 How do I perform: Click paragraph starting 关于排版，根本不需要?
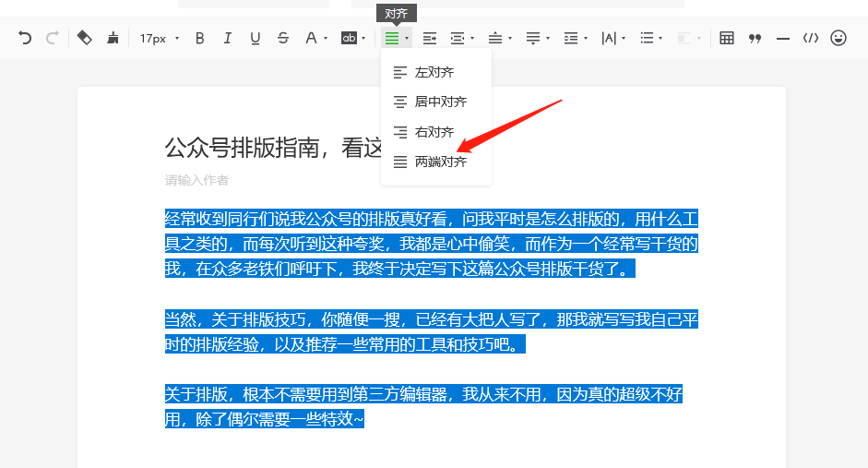423,406
